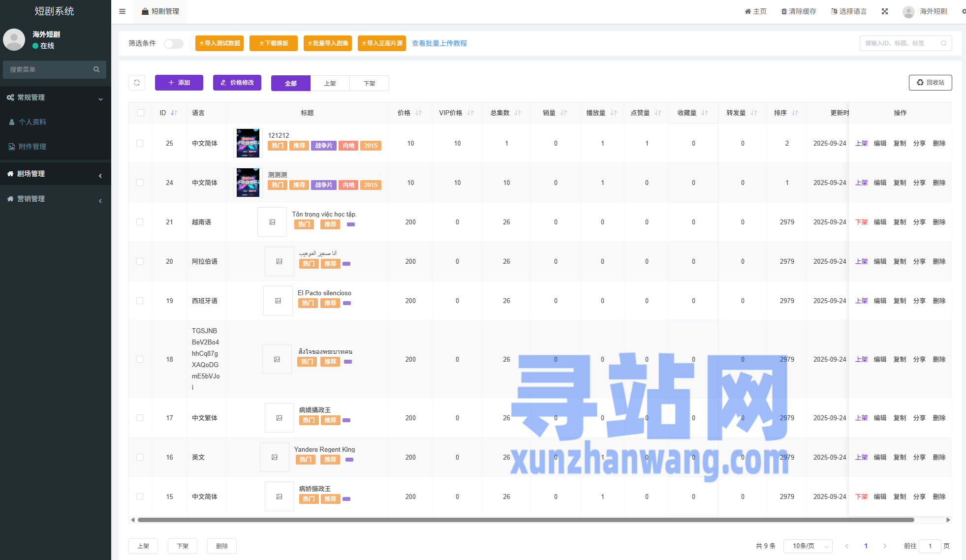
Task: Click cover thumbnail of 121212 row
Action: coord(248,143)
